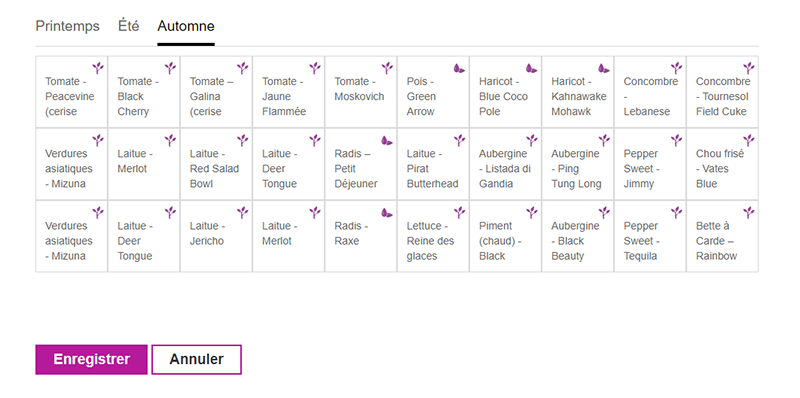800x398 pixels.
Task: Select the Tomate - Jaune Flammée cell
Action: (x=288, y=92)
